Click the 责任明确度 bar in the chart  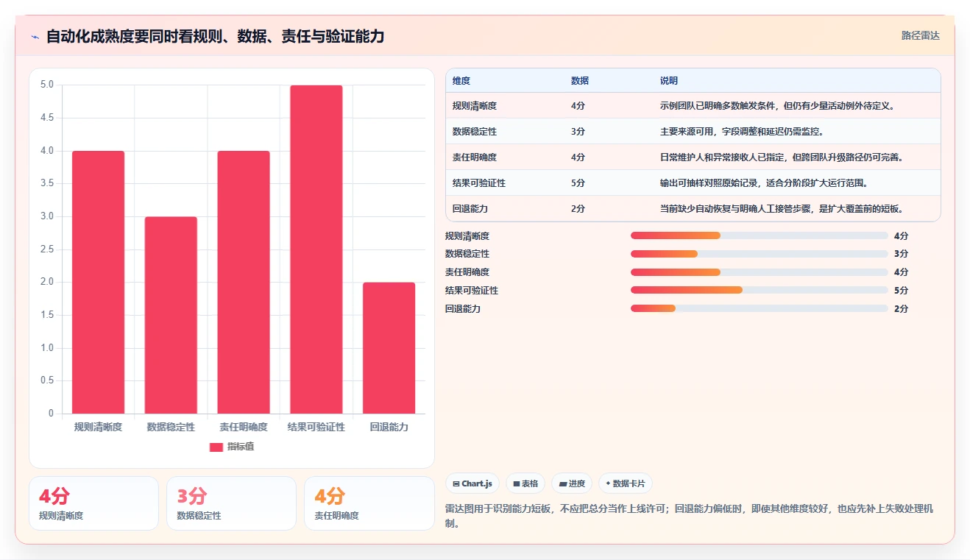tap(244, 282)
